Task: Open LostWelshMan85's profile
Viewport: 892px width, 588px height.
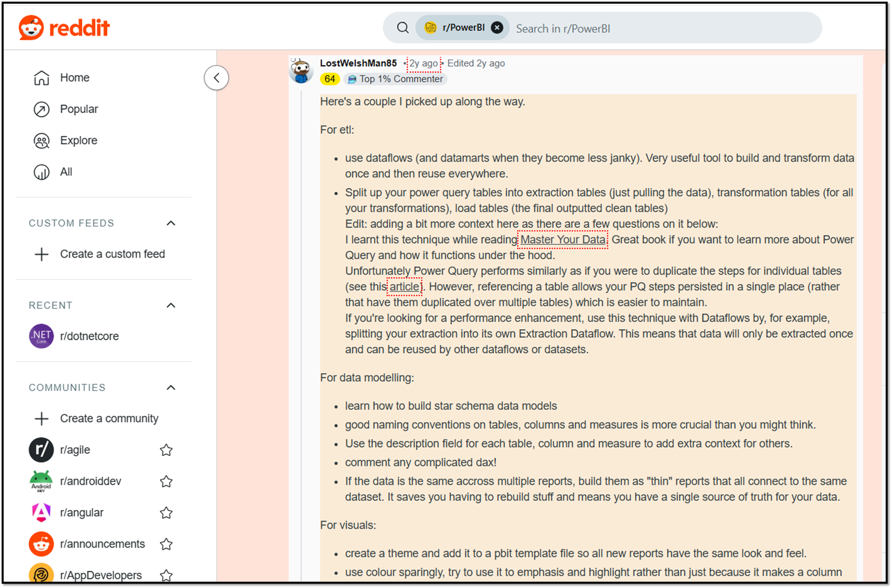Action: [358, 63]
